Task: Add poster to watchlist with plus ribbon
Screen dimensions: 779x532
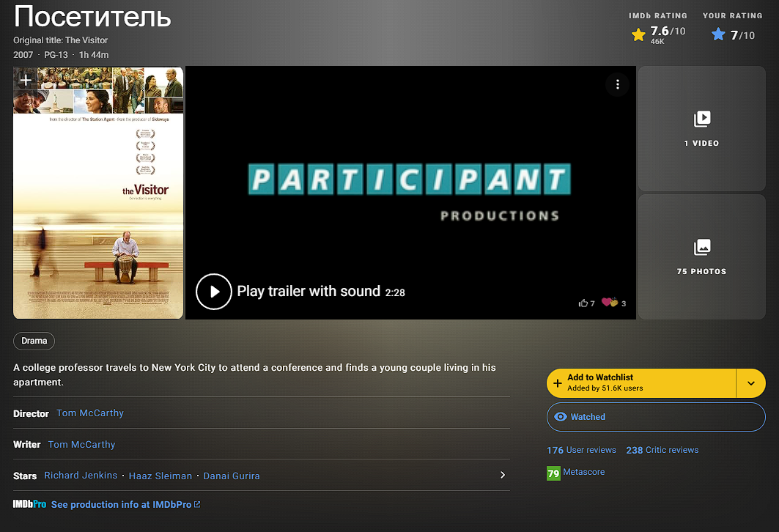Action: 26,79
